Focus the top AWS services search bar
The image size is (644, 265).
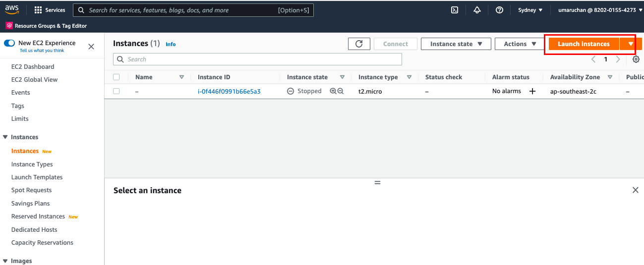pos(193,10)
